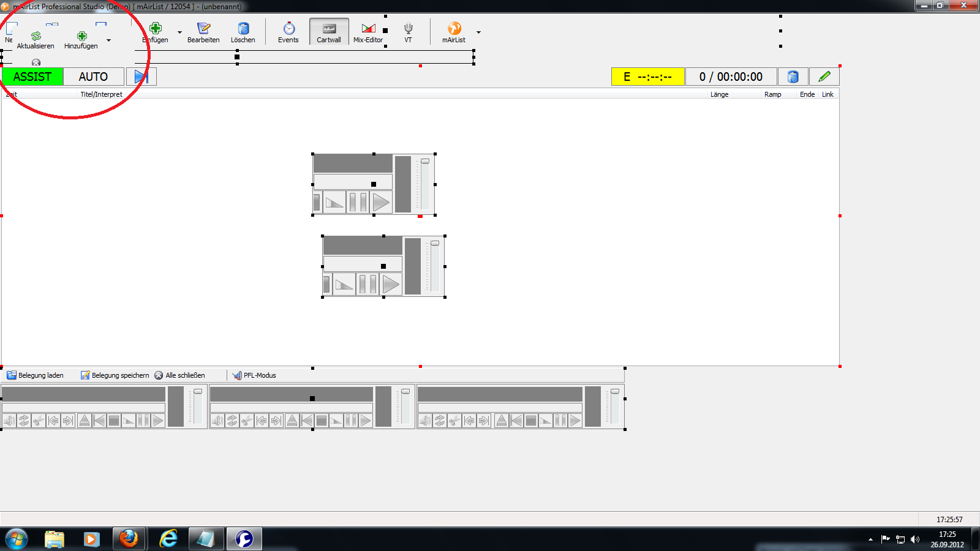
Task: Click play in the middle cart player
Action: coord(366,421)
